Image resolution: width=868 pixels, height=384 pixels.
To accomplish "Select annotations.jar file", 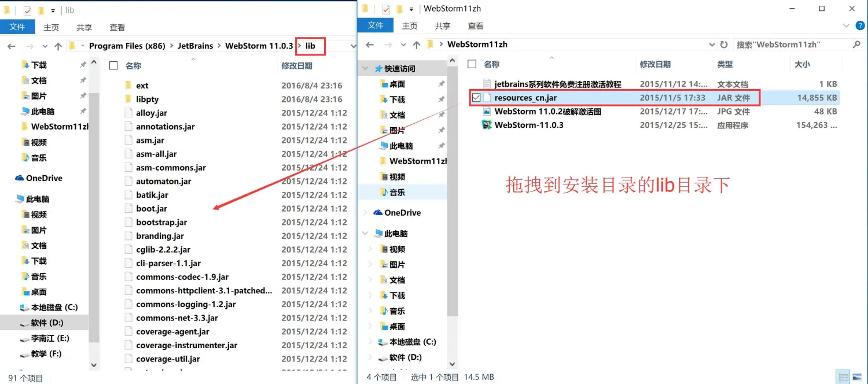I will pos(165,127).
